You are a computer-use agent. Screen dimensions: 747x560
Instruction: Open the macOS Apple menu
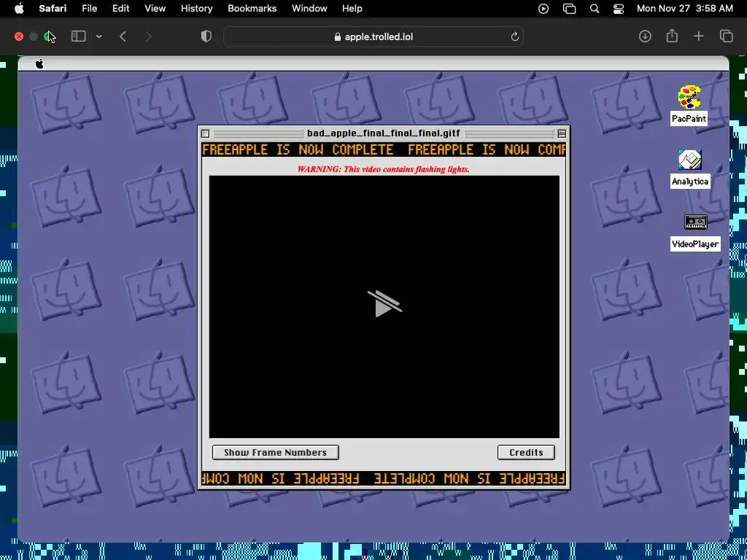(19, 9)
